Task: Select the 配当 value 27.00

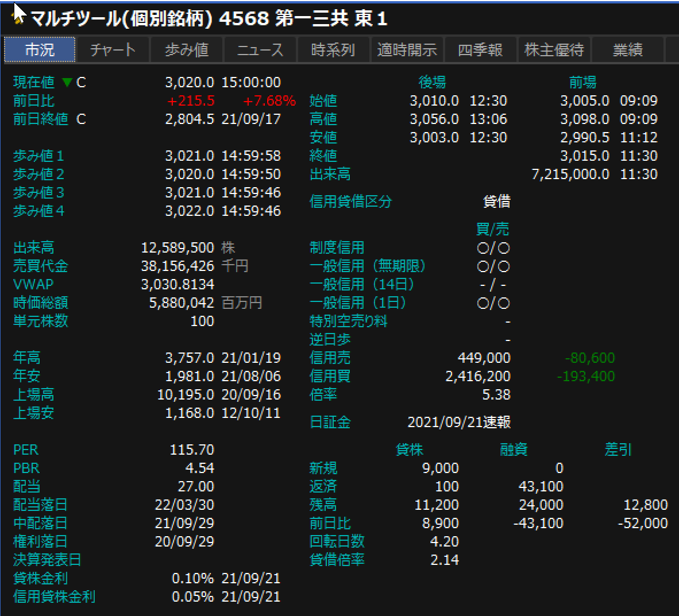Action: pos(196,487)
